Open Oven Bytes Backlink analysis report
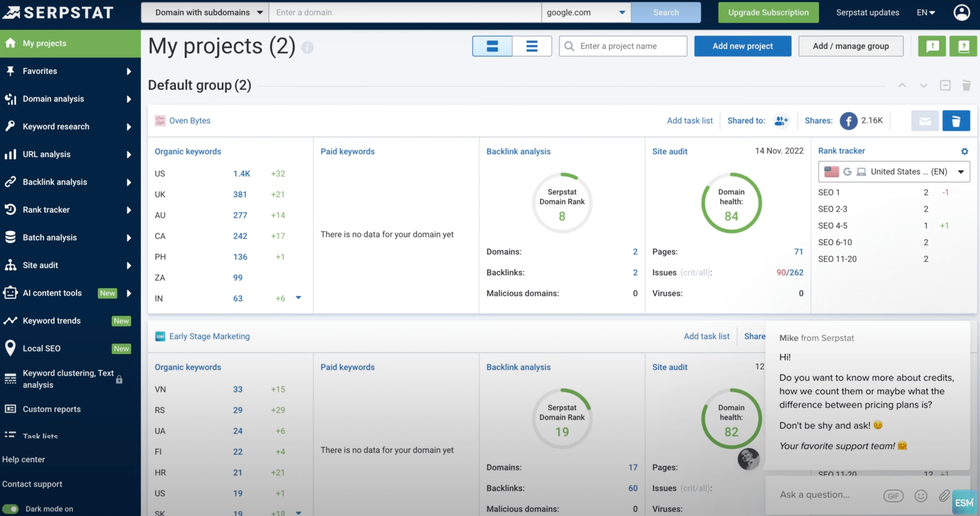The width and height of the screenshot is (980, 516). click(x=518, y=151)
